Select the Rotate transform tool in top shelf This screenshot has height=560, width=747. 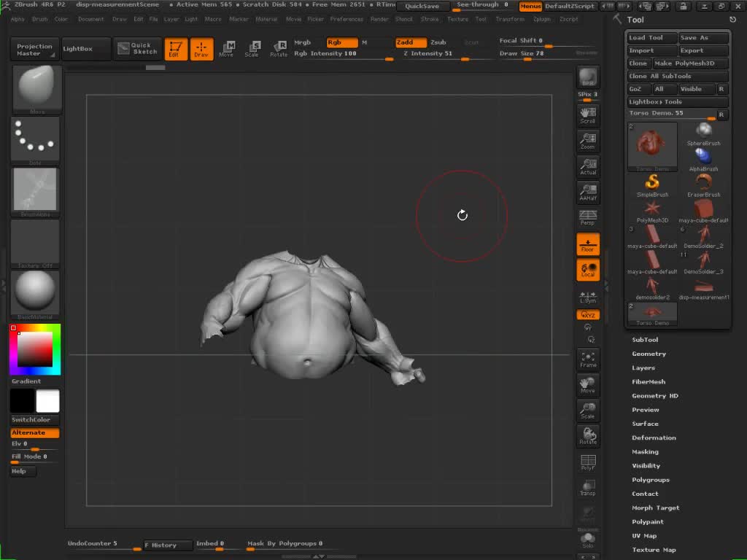coord(278,49)
